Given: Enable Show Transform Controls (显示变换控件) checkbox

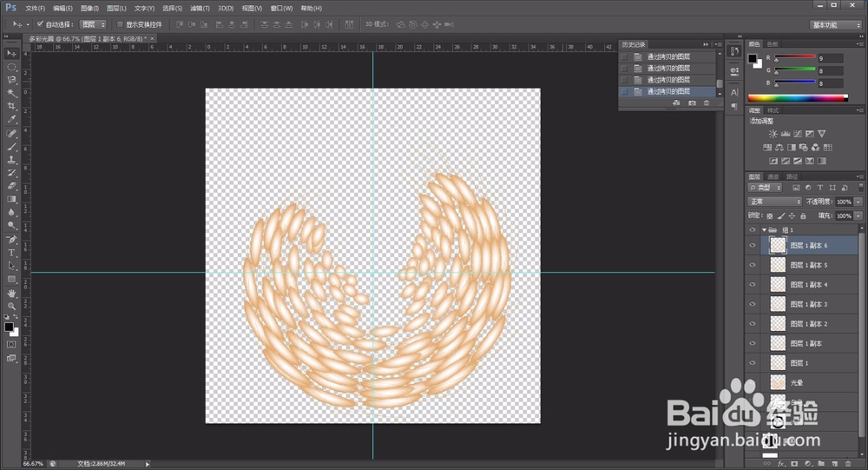Looking at the screenshot, I should (120, 24).
